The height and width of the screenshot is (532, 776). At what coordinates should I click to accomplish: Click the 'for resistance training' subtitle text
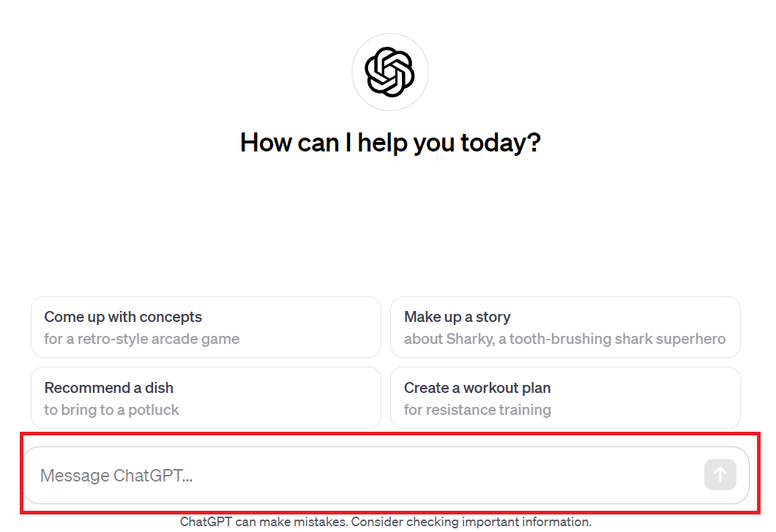coord(477,410)
